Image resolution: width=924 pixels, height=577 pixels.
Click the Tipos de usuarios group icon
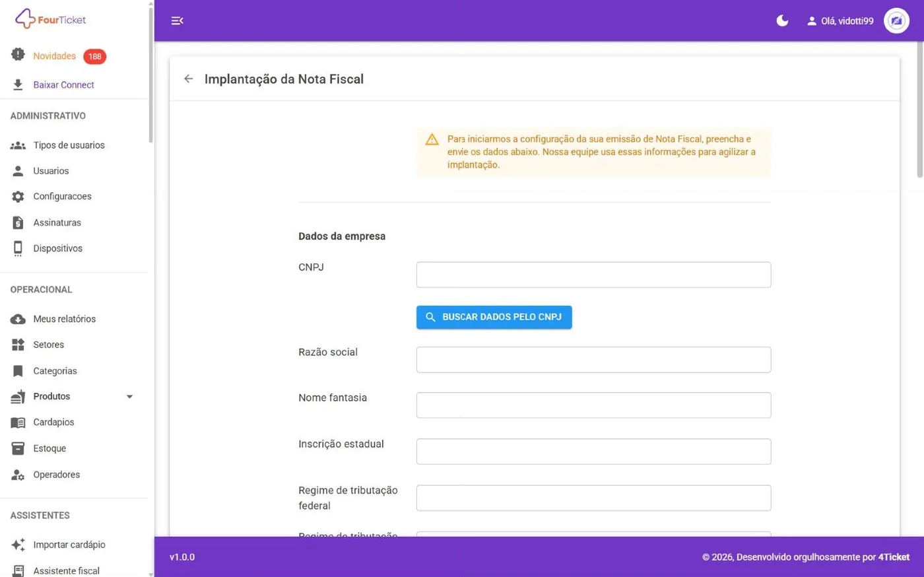pyautogui.click(x=18, y=145)
